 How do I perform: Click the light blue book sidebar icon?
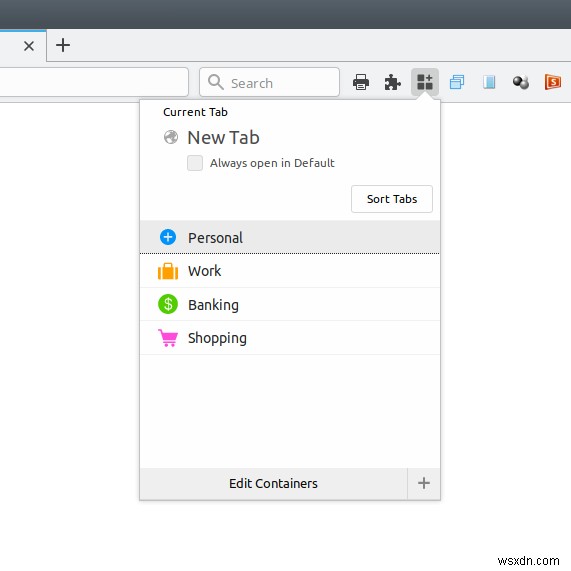click(489, 82)
